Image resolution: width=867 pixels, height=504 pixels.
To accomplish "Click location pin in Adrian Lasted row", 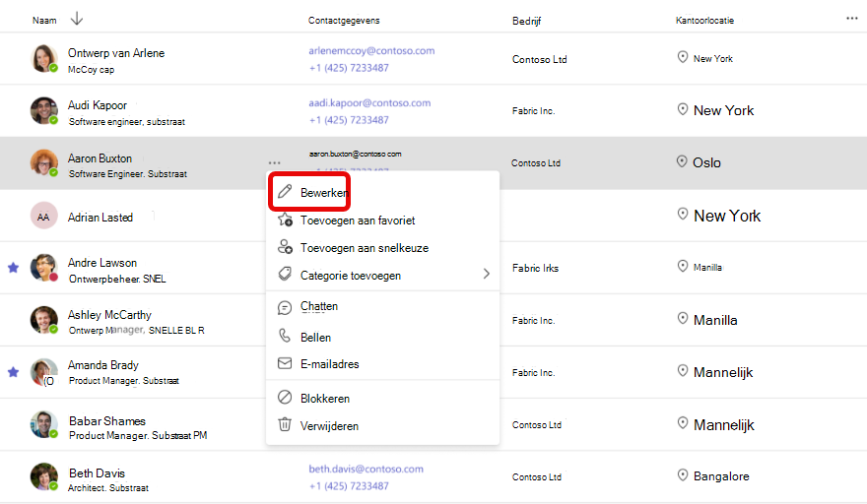I will tap(683, 214).
